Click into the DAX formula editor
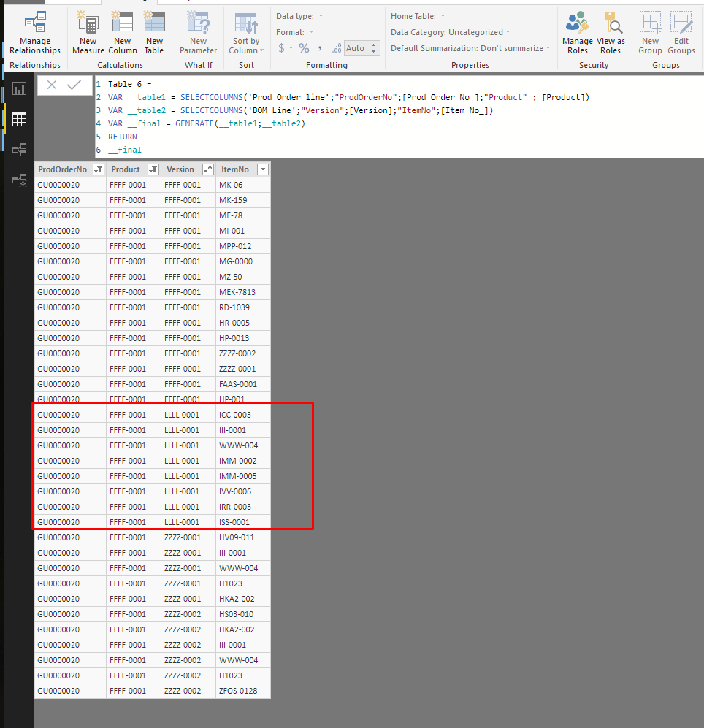The height and width of the screenshot is (728, 704). click(399, 117)
